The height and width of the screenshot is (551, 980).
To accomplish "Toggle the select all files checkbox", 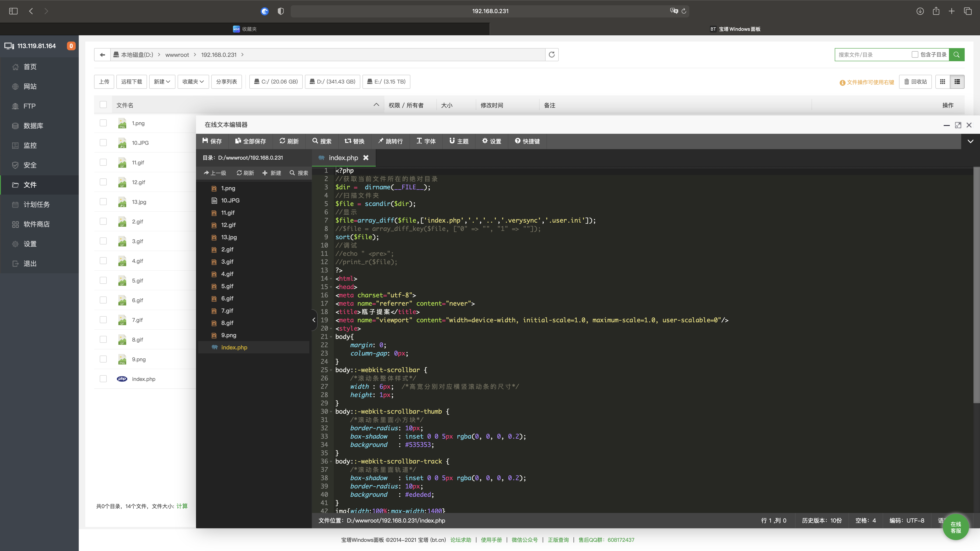I will pyautogui.click(x=103, y=105).
